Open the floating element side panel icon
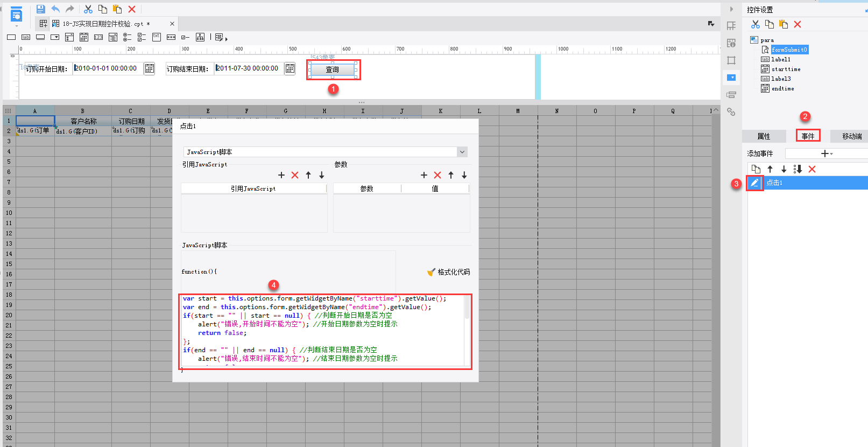This screenshot has width=868, height=447. [731, 60]
